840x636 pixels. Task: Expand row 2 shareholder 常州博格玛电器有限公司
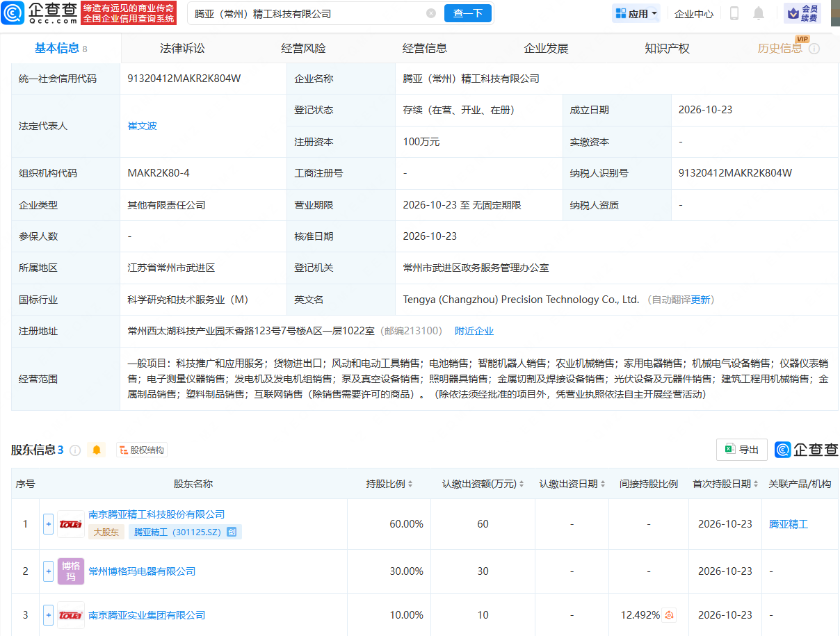coord(48,571)
